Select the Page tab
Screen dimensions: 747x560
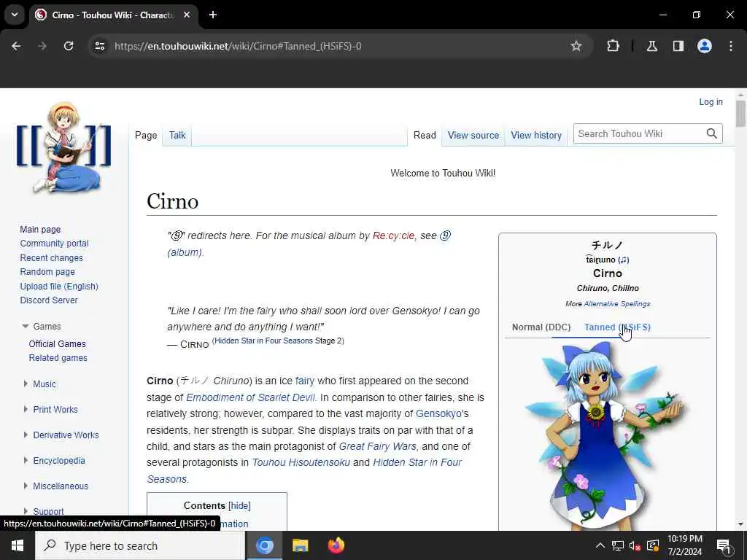(146, 135)
